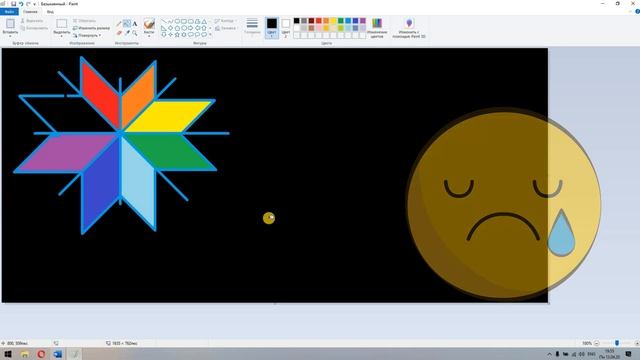Click the Undo arrow in title bar
The height and width of the screenshot is (360, 640).
point(21,4)
